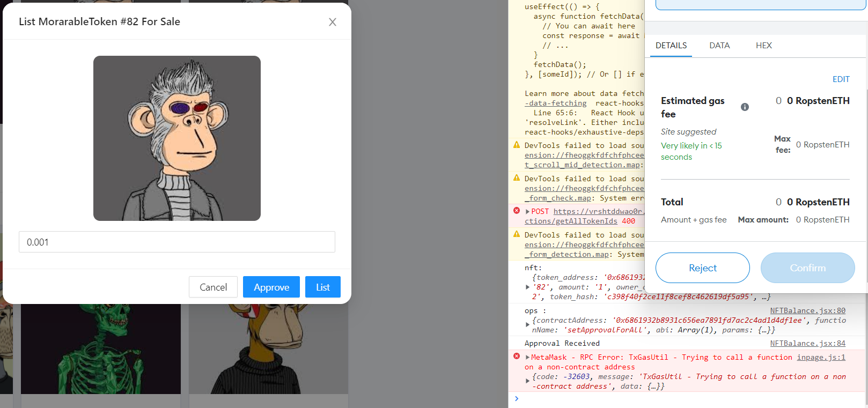The width and height of the screenshot is (868, 408).
Task: Click the Reject button in MetaMask
Action: pos(703,268)
